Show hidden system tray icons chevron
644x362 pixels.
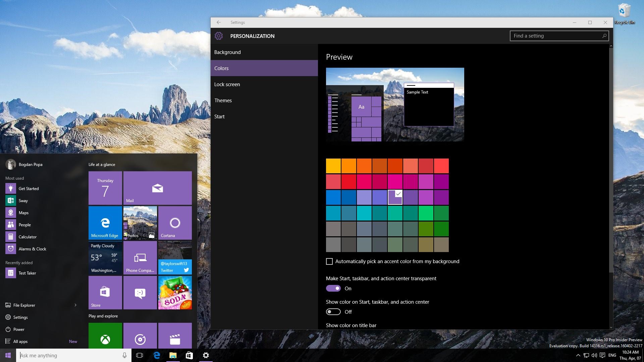pyautogui.click(x=578, y=355)
